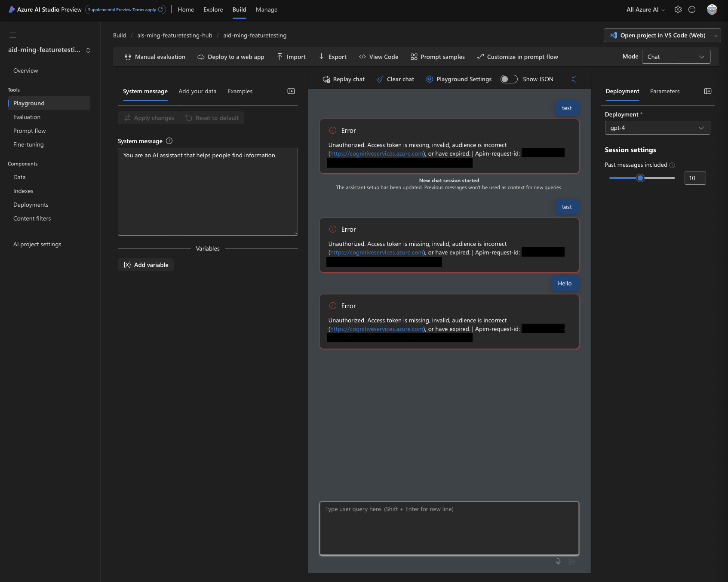Click ais-ming-featuretesting-hub breadcrumb

175,35
